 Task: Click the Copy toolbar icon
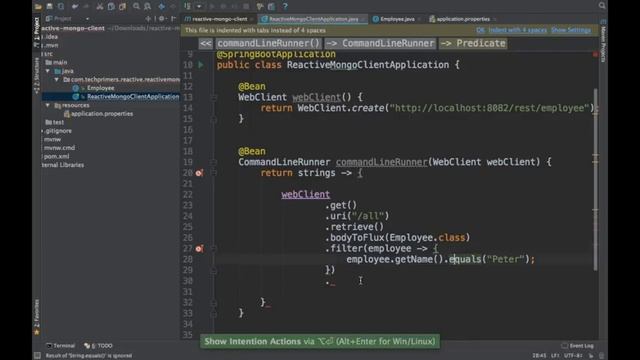tap(111, 6)
